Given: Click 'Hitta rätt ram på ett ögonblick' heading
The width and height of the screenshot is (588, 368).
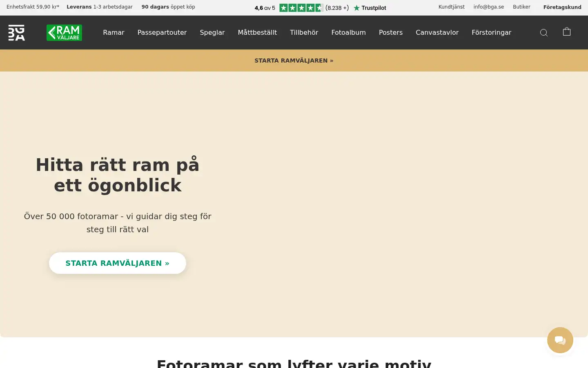Looking at the screenshot, I should tap(118, 175).
